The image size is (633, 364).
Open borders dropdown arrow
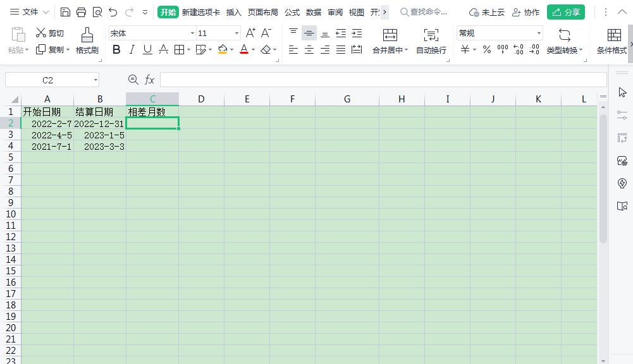(x=188, y=50)
